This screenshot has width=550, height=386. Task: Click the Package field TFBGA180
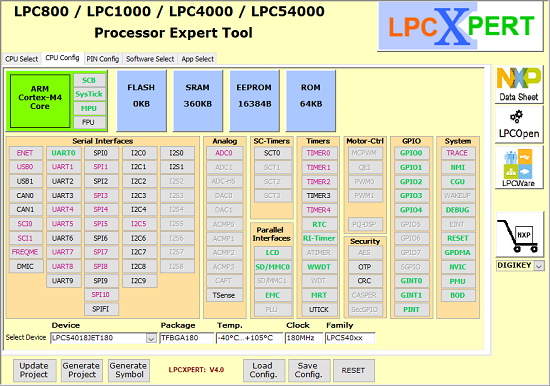(x=187, y=338)
